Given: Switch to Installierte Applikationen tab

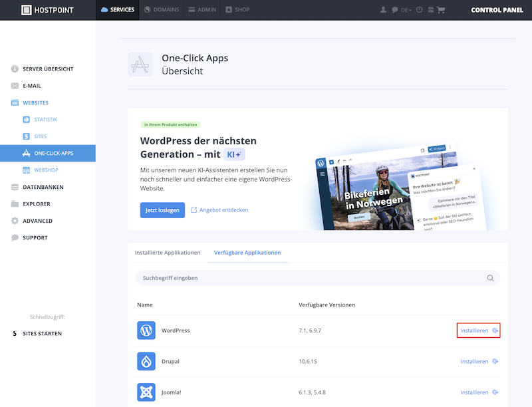Looking at the screenshot, I should pos(168,253).
